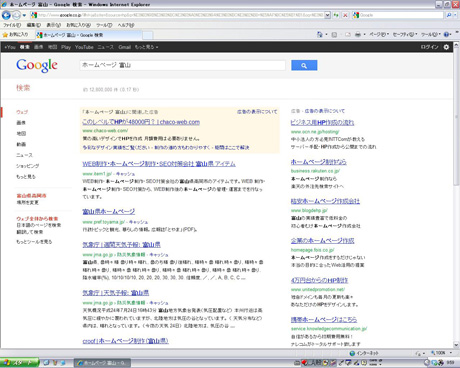
Task: Open Play in the Google black bar
Action: click(66, 47)
